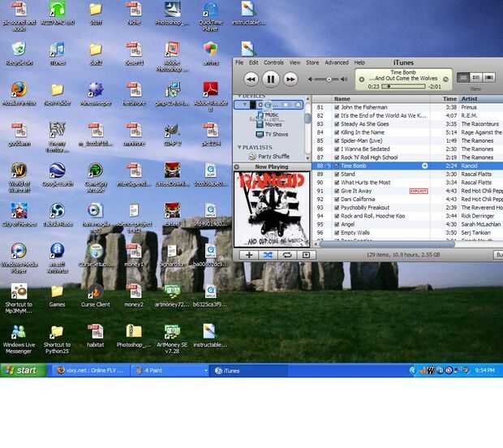Open Windows Media Player desktop shortcut
The width and height of the screenshot is (503, 448).
(19, 258)
